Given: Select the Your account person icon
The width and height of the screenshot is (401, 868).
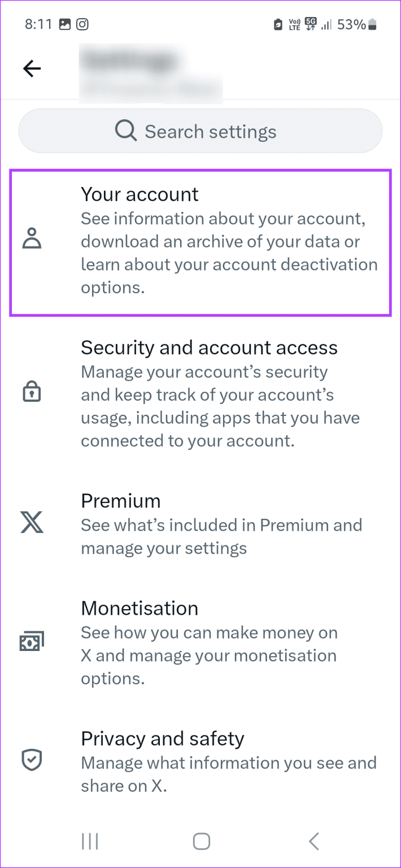Looking at the screenshot, I should [x=31, y=238].
